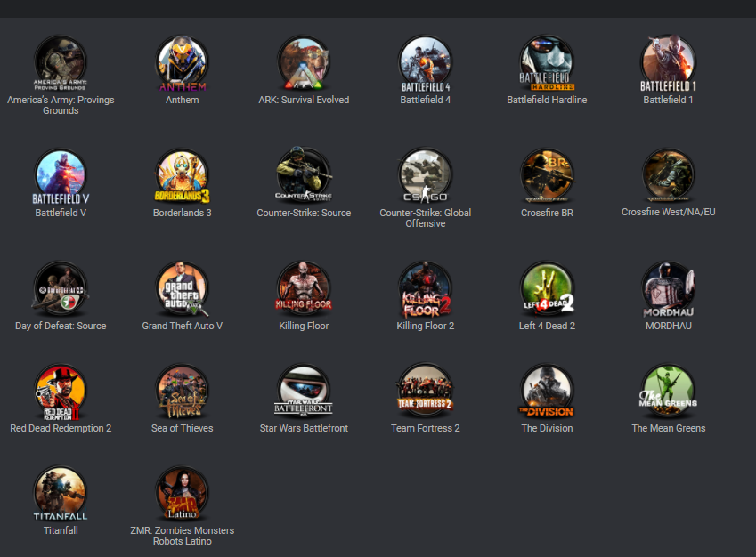Click the "Killing Floor 2" text label

click(x=426, y=326)
